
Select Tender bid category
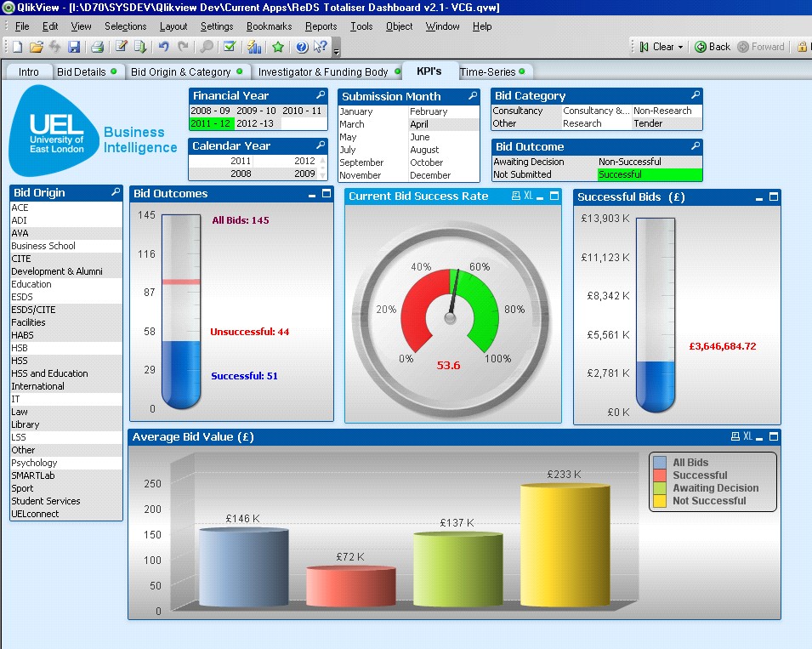667,123
